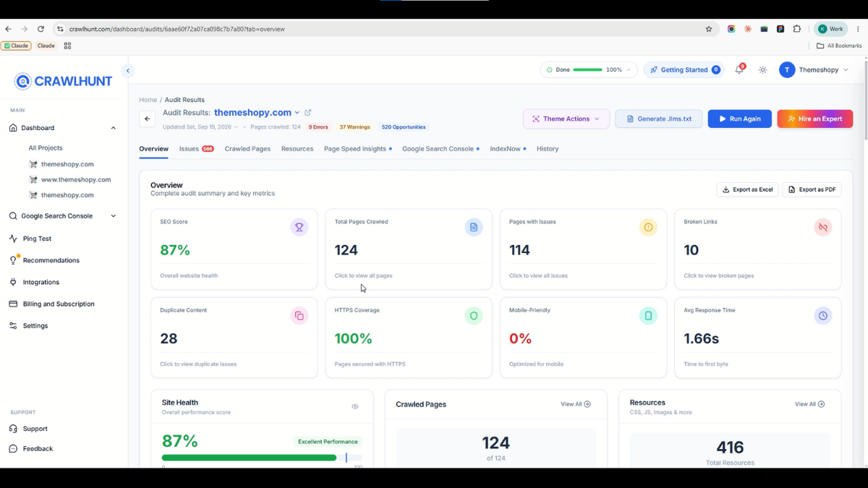Open the notifications bell

coord(739,69)
